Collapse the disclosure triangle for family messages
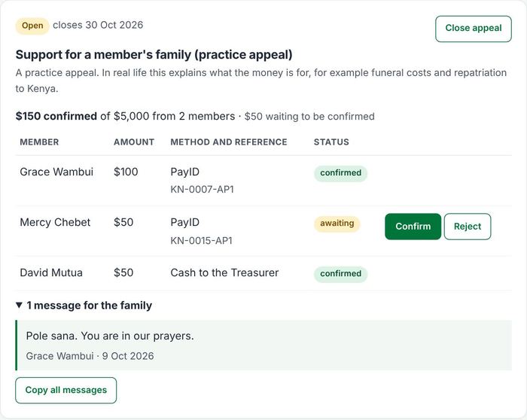Screen dimensions: 527x420 pyautogui.click(x=19, y=305)
